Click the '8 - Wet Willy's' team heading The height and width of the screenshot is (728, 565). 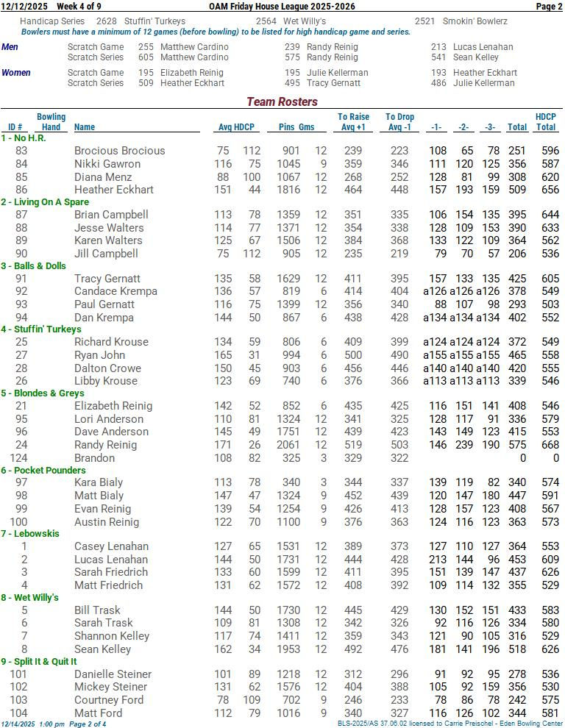click(x=29, y=598)
